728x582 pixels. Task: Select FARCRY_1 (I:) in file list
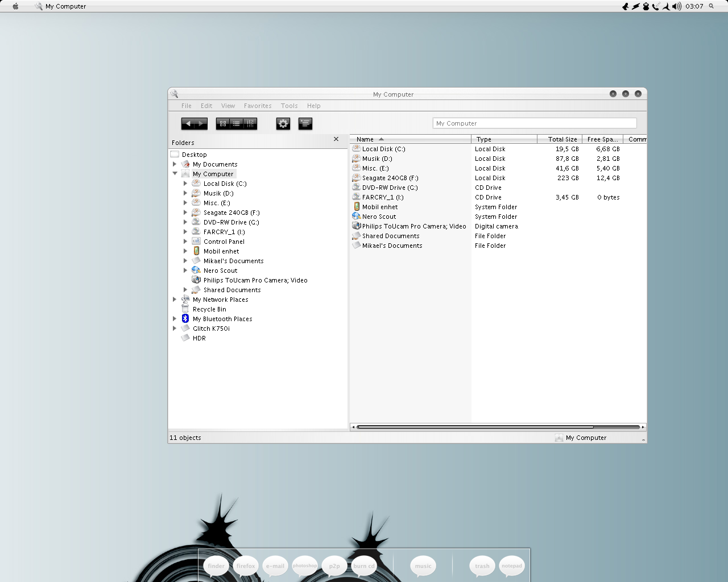[x=383, y=197]
